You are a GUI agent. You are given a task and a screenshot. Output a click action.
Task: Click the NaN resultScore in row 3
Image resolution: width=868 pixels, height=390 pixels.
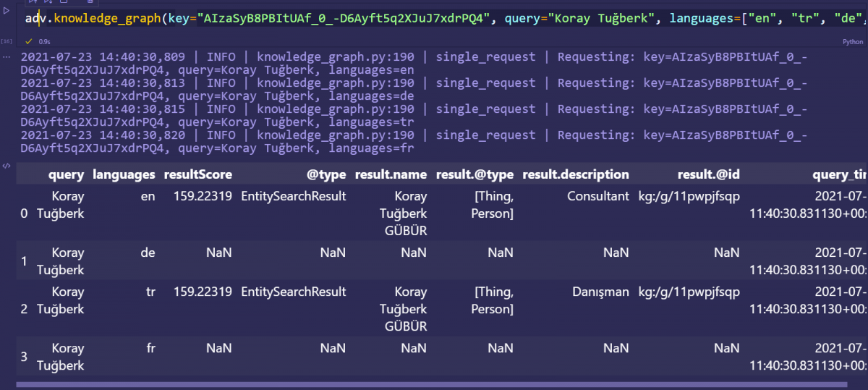tap(219, 348)
